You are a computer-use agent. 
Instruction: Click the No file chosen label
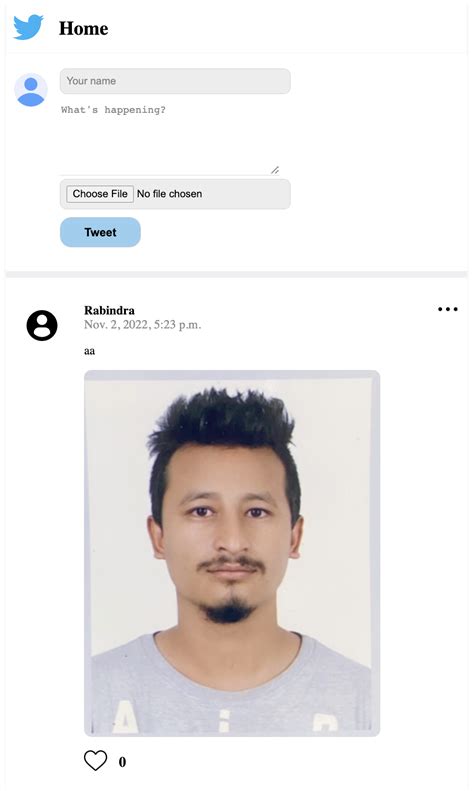pos(169,194)
